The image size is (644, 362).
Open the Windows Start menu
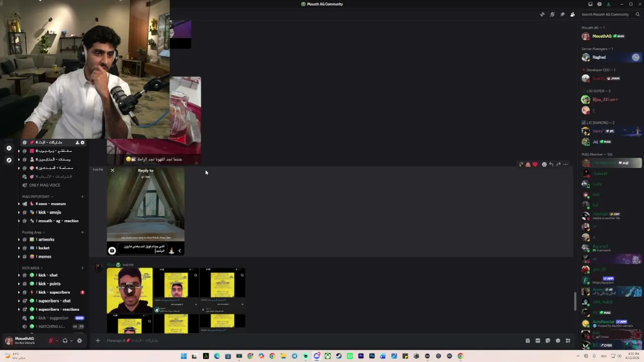pos(184,356)
